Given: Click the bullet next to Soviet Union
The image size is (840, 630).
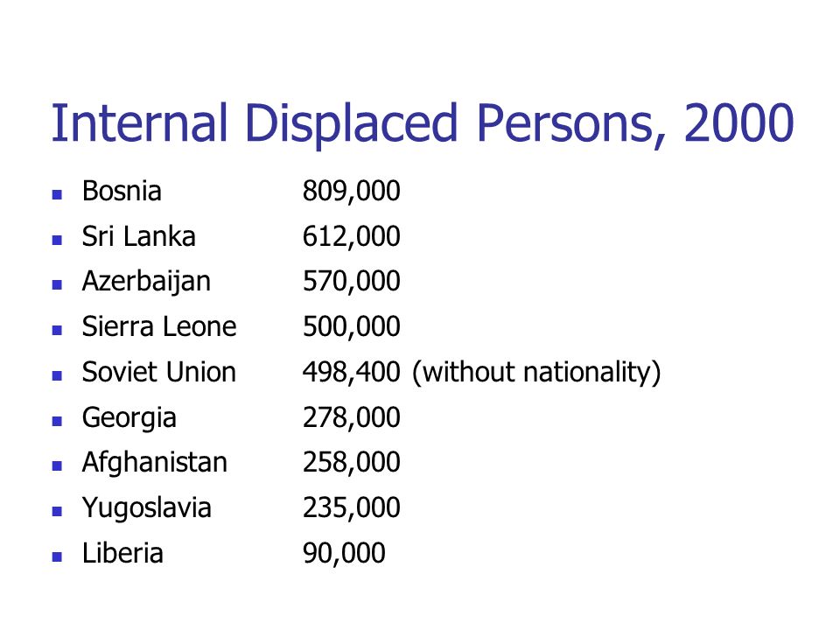Looking at the screenshot, I should pos(57,375).
